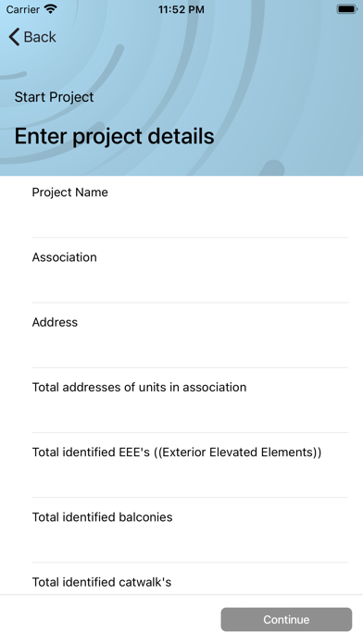This screenshot has width=363, height=644.
Task: Tap the battery indicator icon
Action: click(x=346, y=9)
